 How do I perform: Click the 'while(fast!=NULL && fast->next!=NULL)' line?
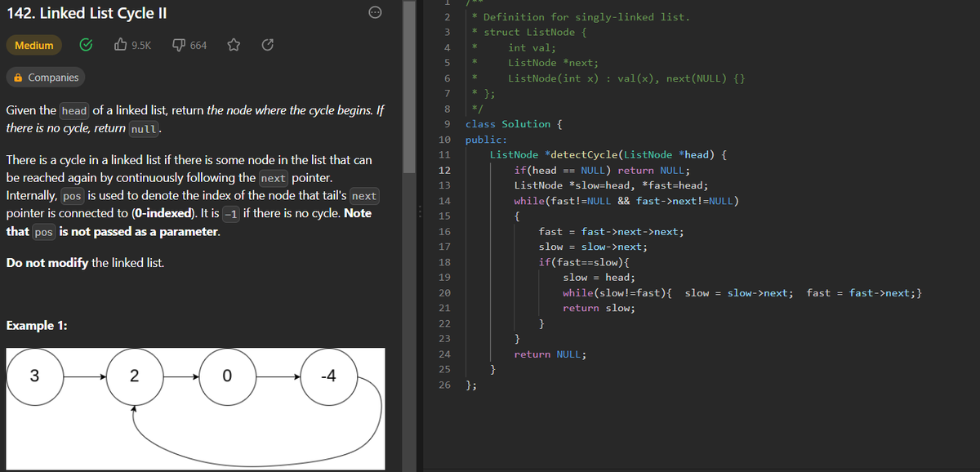click(626, 201)
